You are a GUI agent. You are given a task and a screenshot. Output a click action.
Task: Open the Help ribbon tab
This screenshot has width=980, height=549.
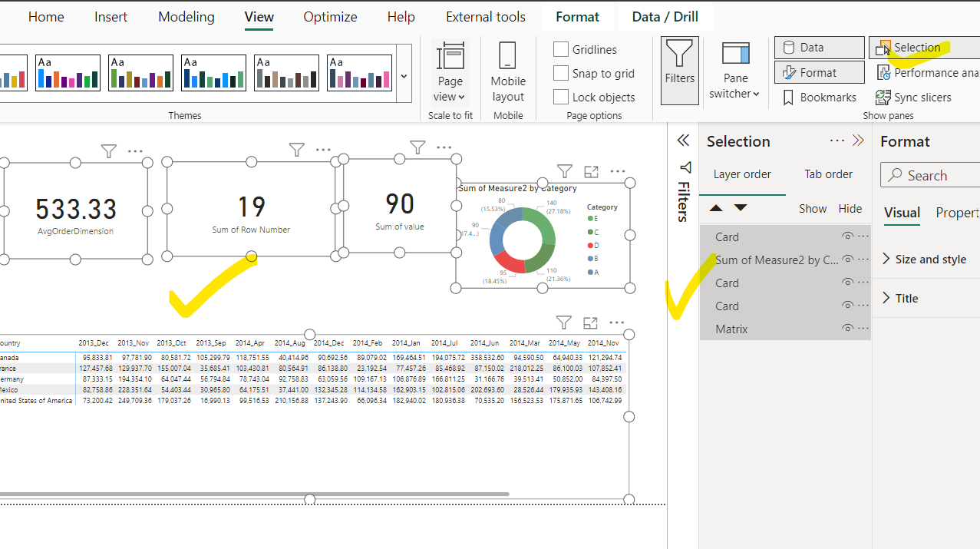point(401,16)
